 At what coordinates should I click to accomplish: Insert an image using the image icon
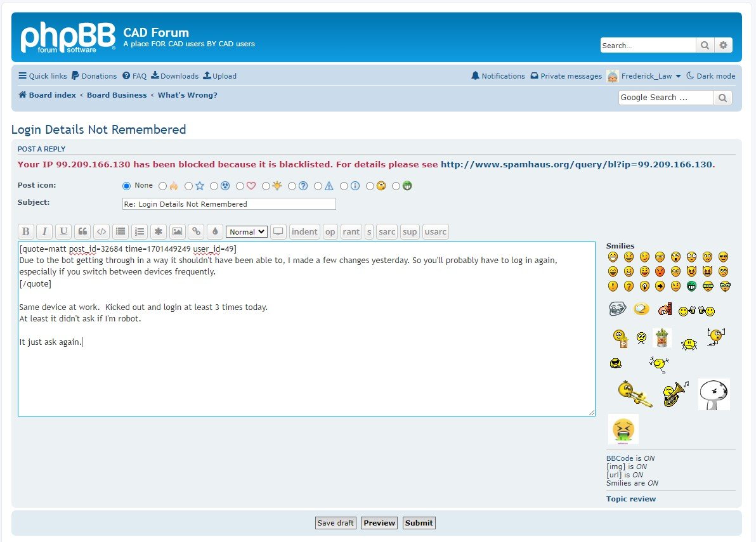177,231
